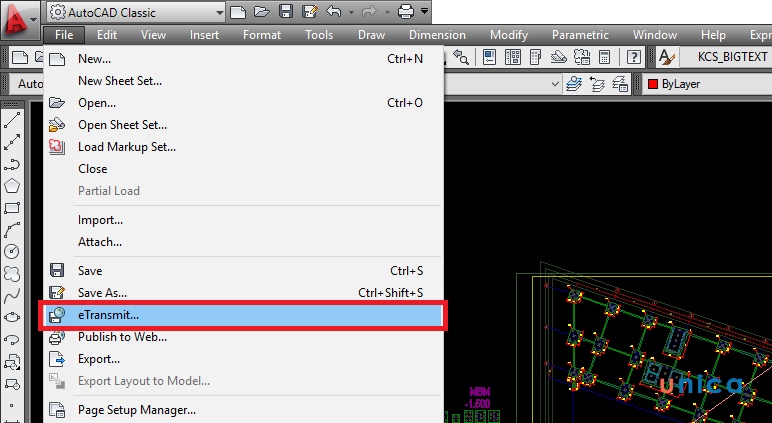This screenshot has width=772, height=423.
Task: Click the Zoom Previous icon
Action: point(460,57)
